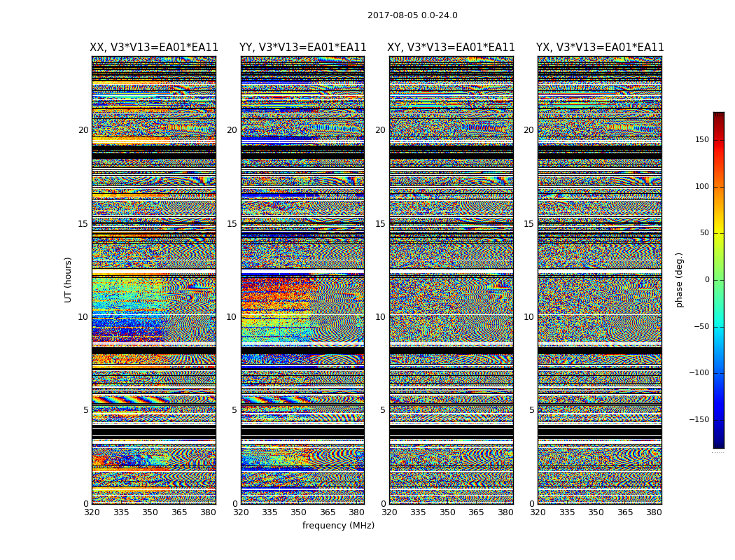Viewport: 735px width, 560px height.
Task: Click the XY polarization phase plot
Action: (451, 280)
